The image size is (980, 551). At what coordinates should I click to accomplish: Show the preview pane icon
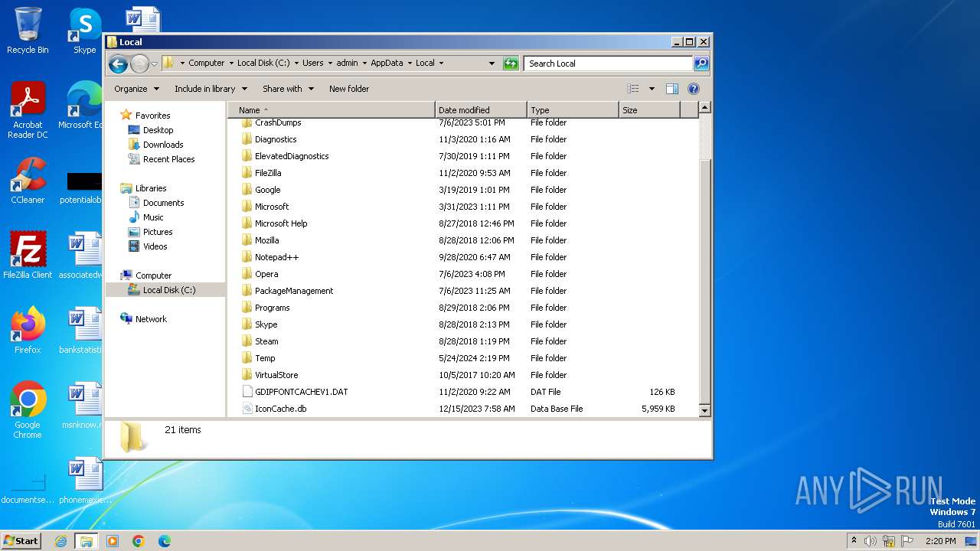point(671,89)
